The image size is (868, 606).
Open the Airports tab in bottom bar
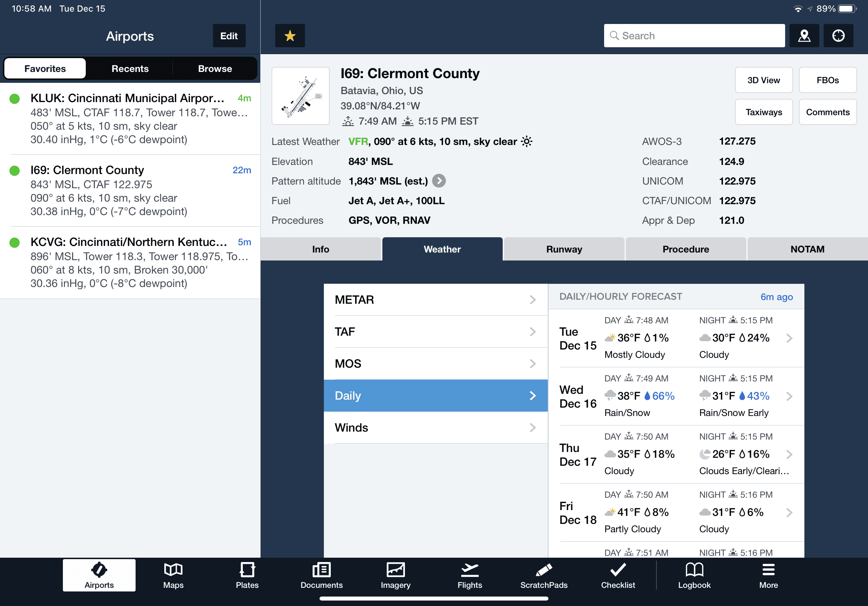(99, 575)
